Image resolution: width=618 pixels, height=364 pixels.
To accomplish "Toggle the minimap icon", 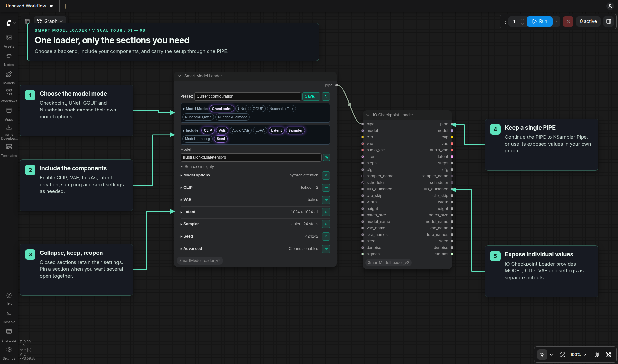I will pos(597,355).
